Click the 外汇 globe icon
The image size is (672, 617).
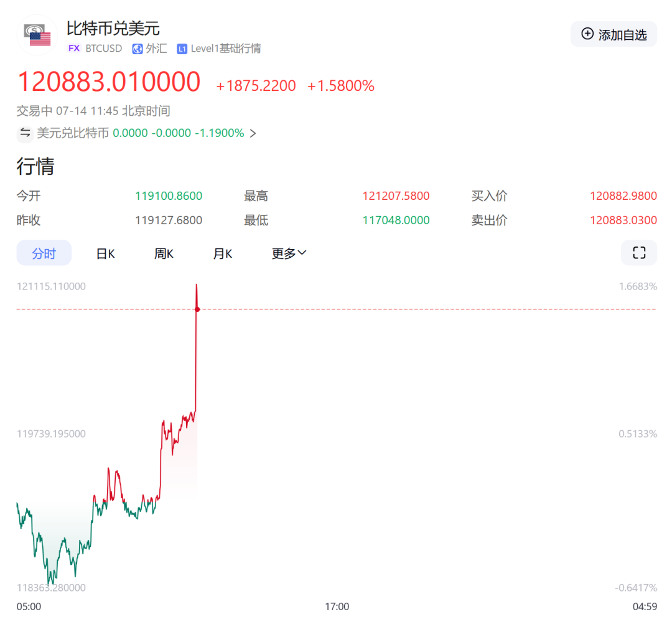coord(137,49)
